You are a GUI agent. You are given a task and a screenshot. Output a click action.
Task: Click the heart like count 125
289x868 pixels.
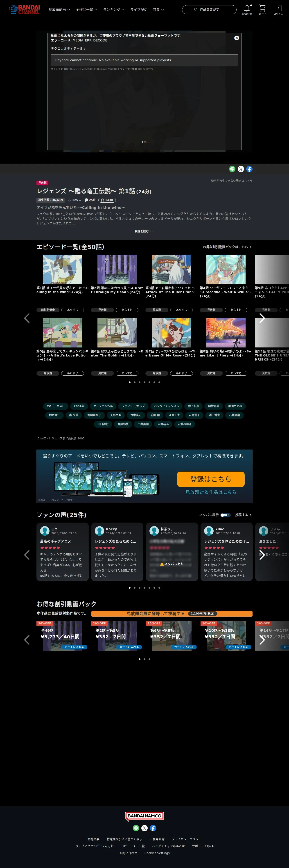coord(74,200)
